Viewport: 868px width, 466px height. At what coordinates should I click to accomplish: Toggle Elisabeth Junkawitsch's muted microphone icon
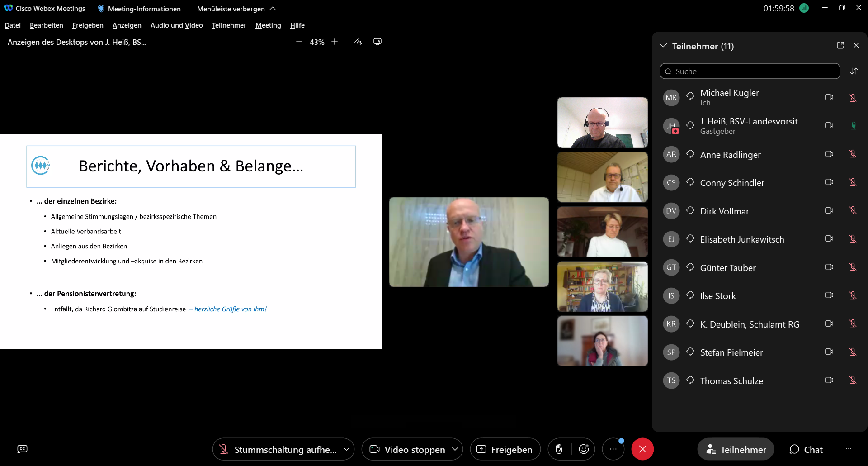click(x=853, y=239)
